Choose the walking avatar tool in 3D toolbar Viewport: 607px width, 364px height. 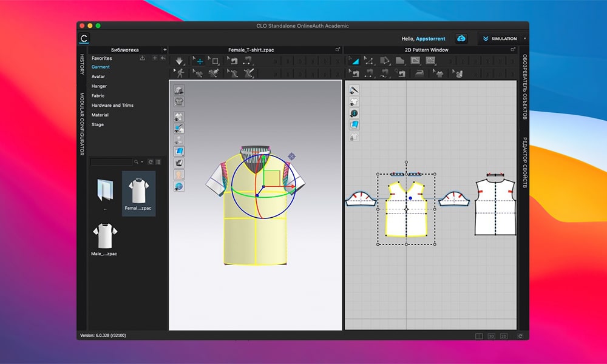pyautogui.click(x=180, y=73)
